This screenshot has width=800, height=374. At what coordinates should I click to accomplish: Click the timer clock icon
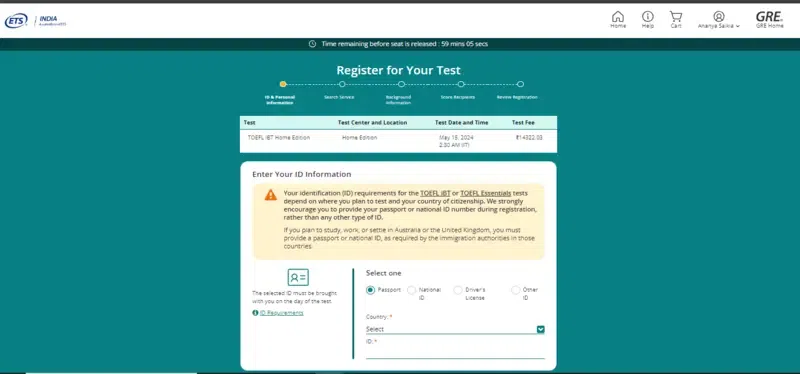point(313,44)
